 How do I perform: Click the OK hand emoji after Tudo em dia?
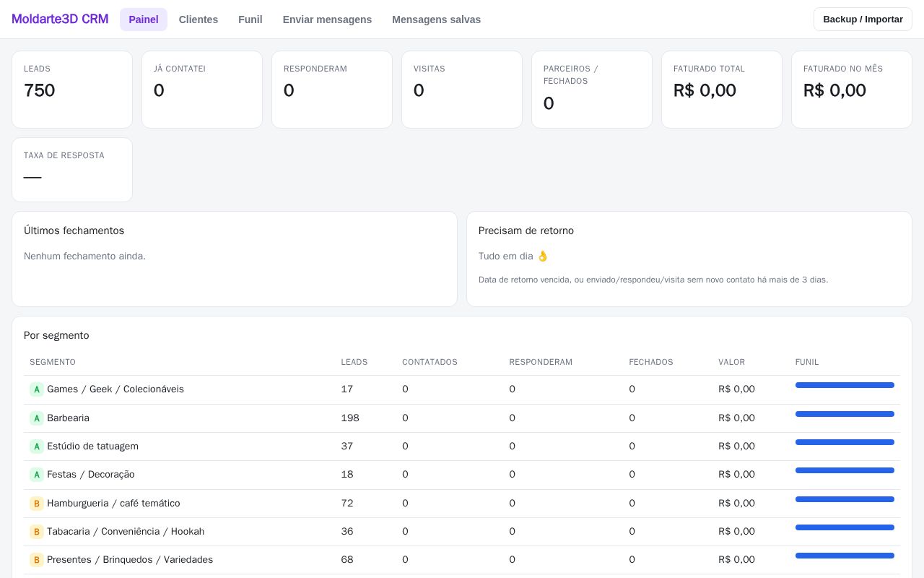click(543, 256)
